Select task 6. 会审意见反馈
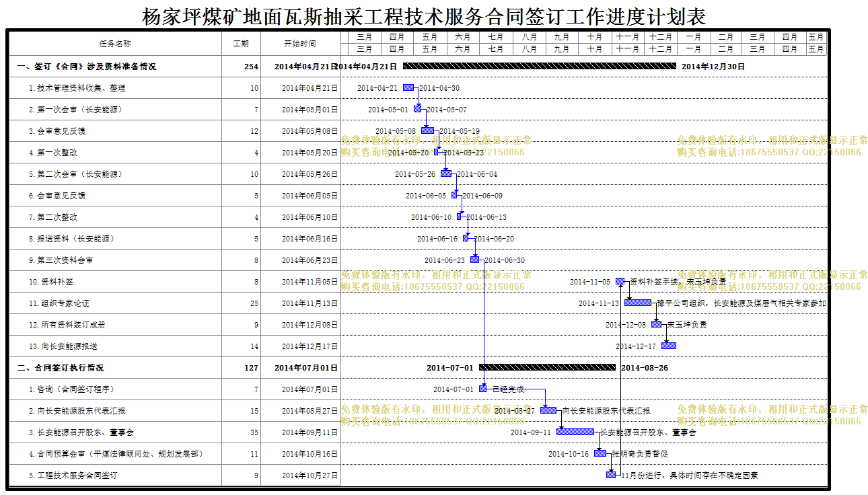 (x=57, y=196)
